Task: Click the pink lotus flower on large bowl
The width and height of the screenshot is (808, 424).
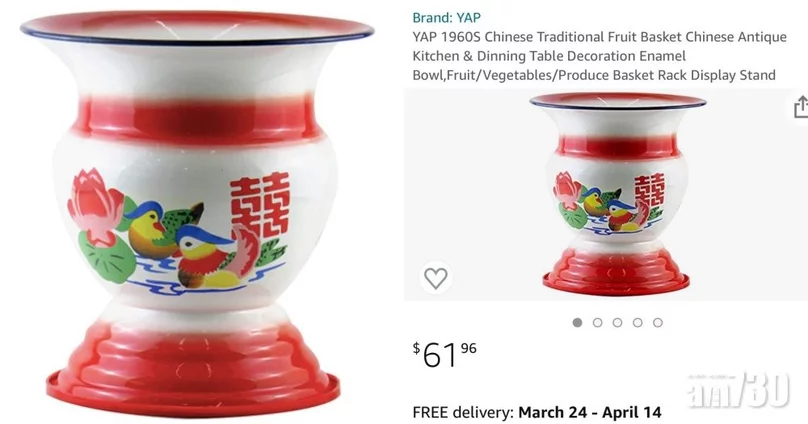Action: coord(95,206)
